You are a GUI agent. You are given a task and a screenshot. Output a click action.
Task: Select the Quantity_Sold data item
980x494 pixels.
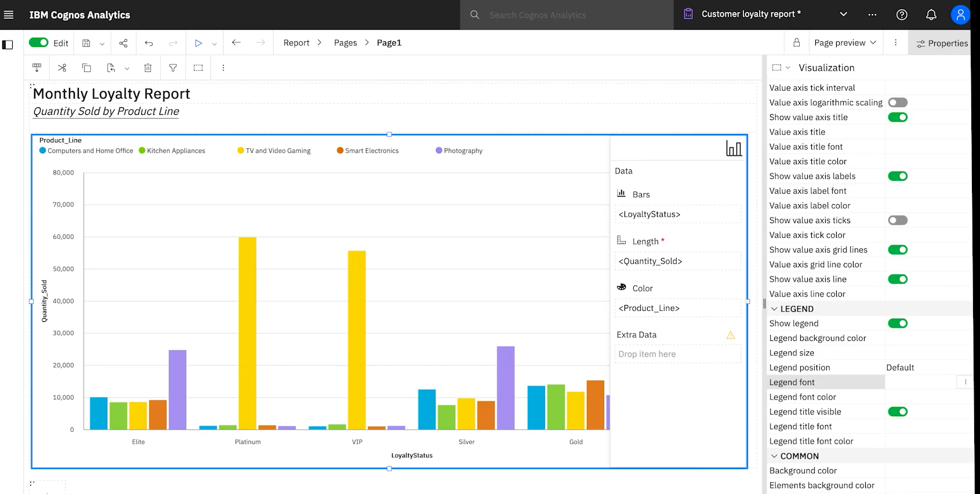click(678, 261)
